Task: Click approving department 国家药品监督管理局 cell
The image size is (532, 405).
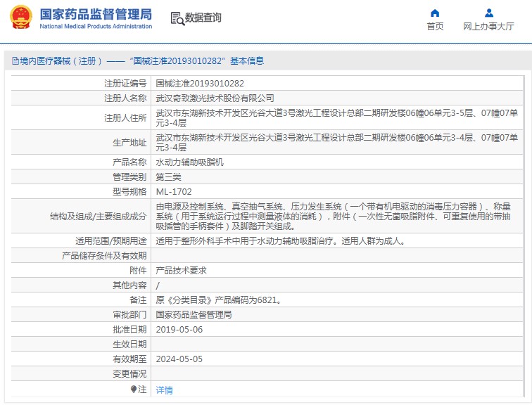Action: pos(194,315)
